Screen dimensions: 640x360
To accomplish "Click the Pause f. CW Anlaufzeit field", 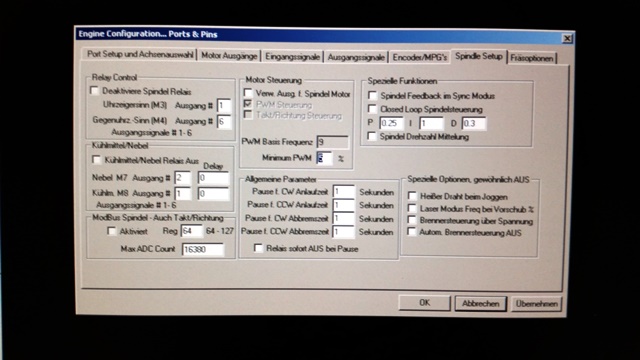I will click(x=344, y=191).
